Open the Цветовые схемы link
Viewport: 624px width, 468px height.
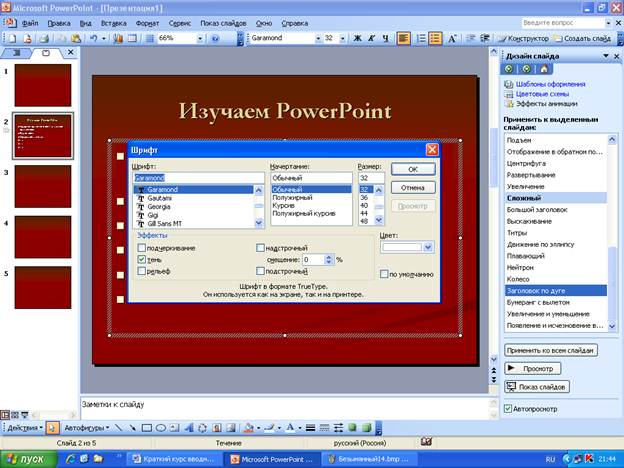(542, 94)
